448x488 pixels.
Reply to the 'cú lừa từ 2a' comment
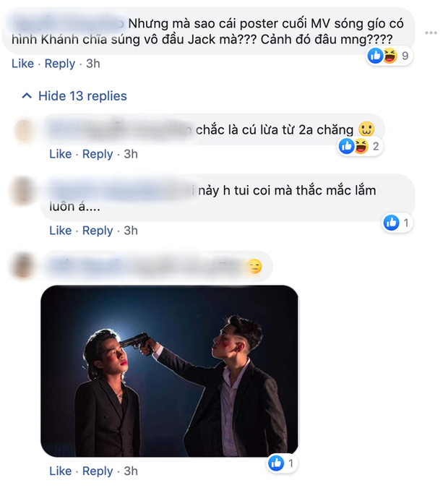pyautogui.click(x=98, y=154)
